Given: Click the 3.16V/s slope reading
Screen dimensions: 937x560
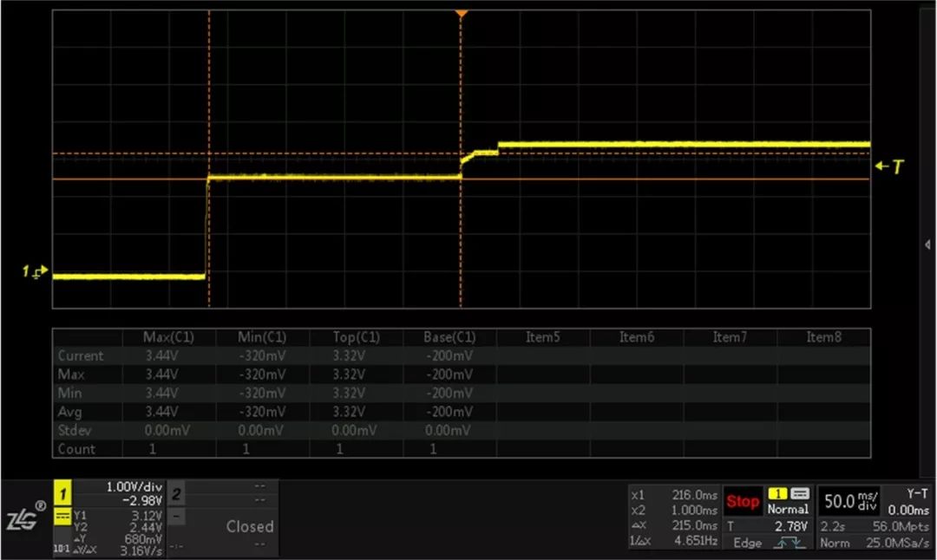Looking at the screenshot, I should [x=141, y=550].
